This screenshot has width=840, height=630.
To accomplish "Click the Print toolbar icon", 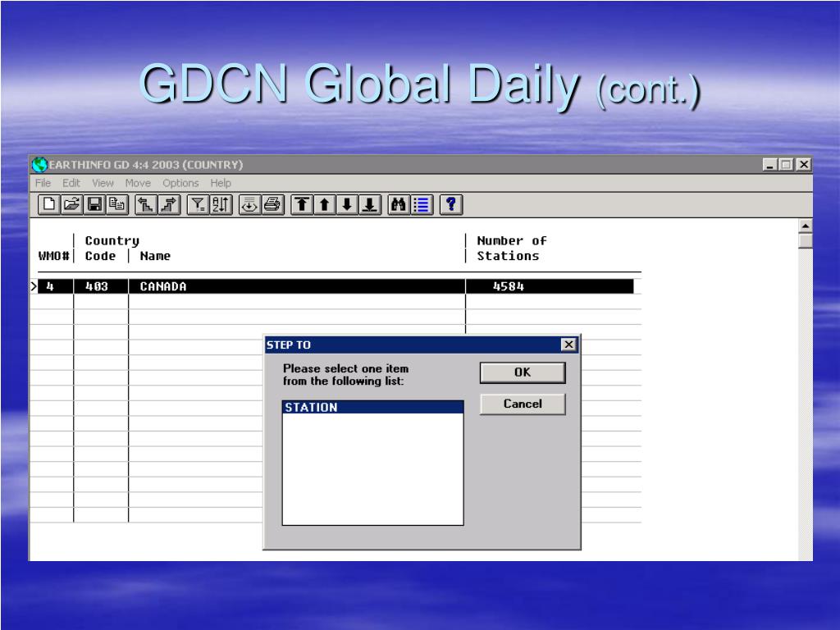I will click(272, 204).
